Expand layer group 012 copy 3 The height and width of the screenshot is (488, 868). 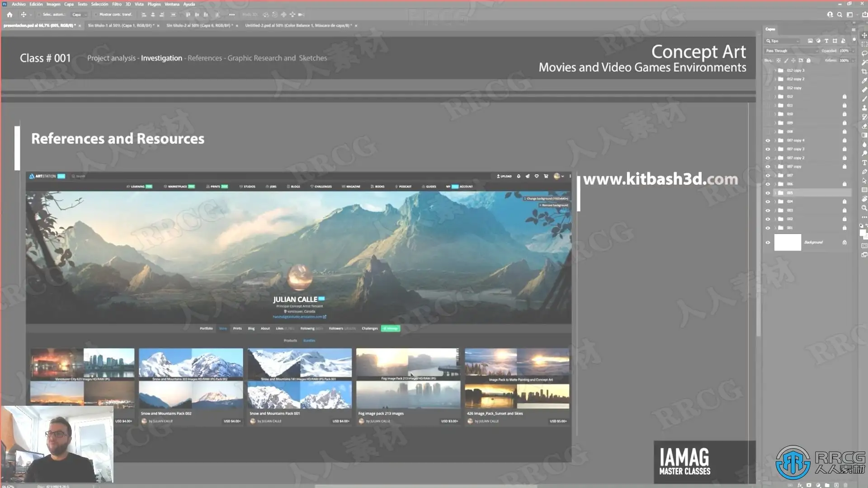click(775, 70)
